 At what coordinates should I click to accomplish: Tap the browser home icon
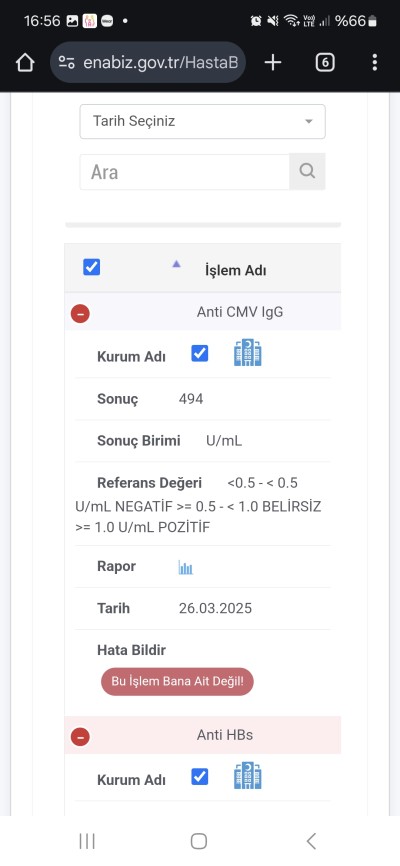coord(25,62)
